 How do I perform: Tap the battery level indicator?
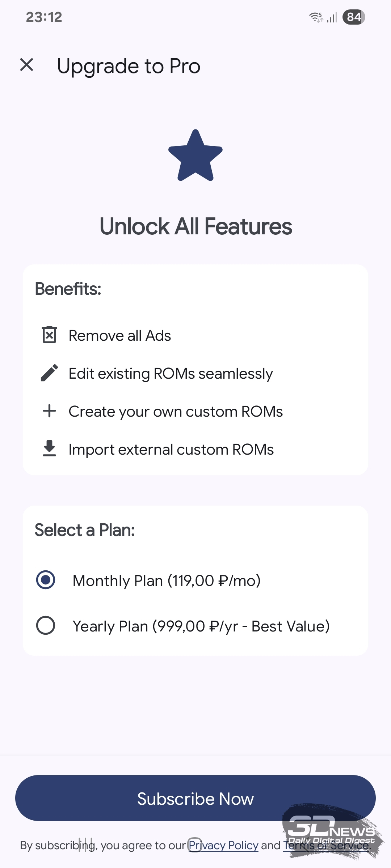click(354, 17)
